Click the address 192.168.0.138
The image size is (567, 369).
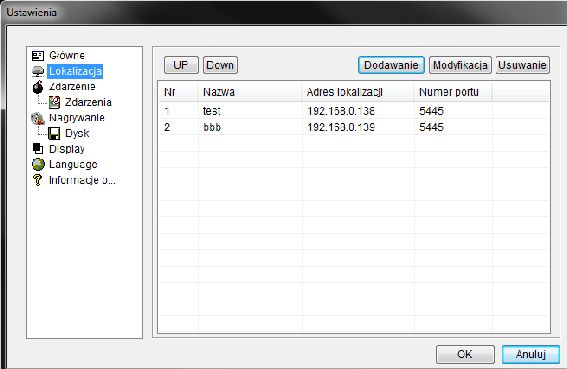(341, 111)
